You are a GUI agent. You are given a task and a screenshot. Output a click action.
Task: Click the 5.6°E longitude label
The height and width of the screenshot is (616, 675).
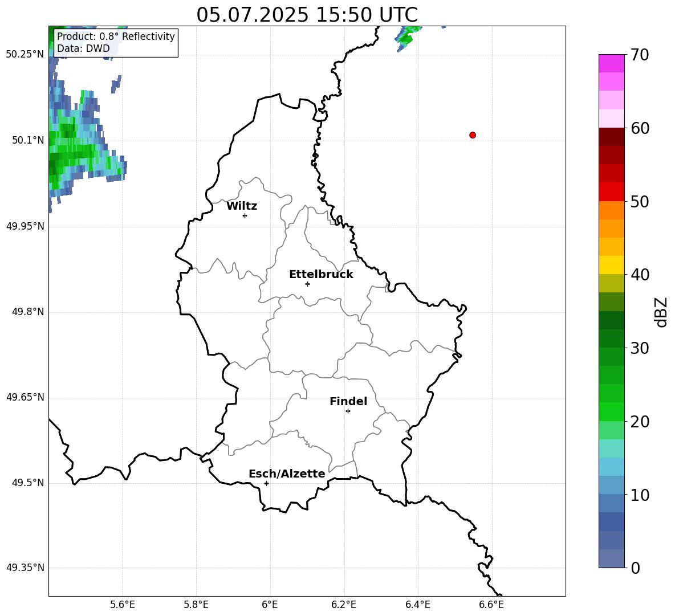[123, 605]
